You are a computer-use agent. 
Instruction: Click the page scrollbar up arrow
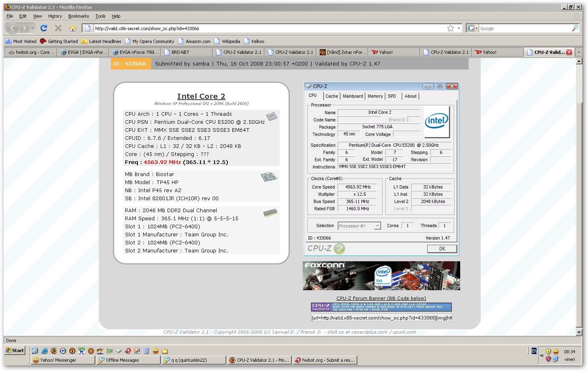pyautogui.click(x=579, y=61)
